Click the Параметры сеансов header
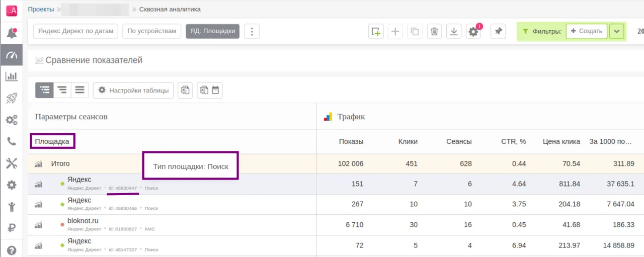 (x=71, y=117)
